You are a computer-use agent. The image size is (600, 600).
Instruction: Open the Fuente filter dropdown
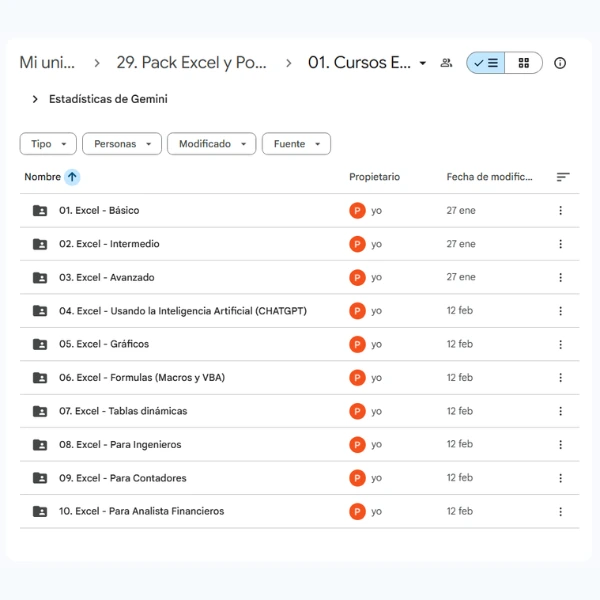[x=296, y=144]
